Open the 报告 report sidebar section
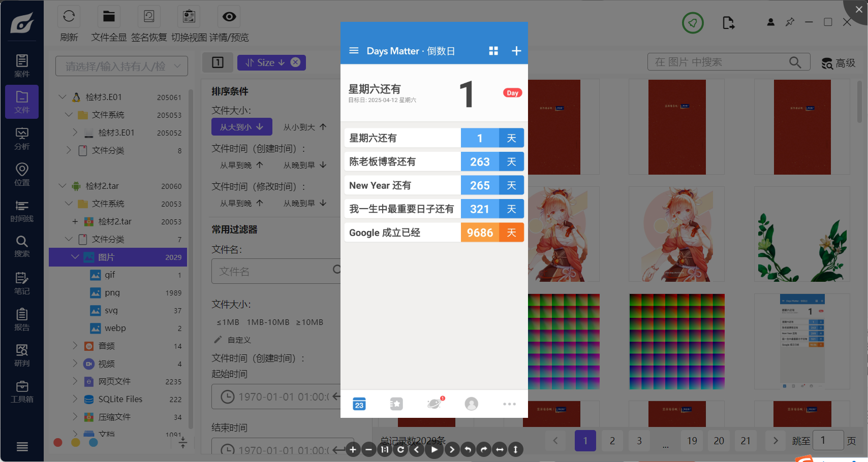 (x=22, y=319)
